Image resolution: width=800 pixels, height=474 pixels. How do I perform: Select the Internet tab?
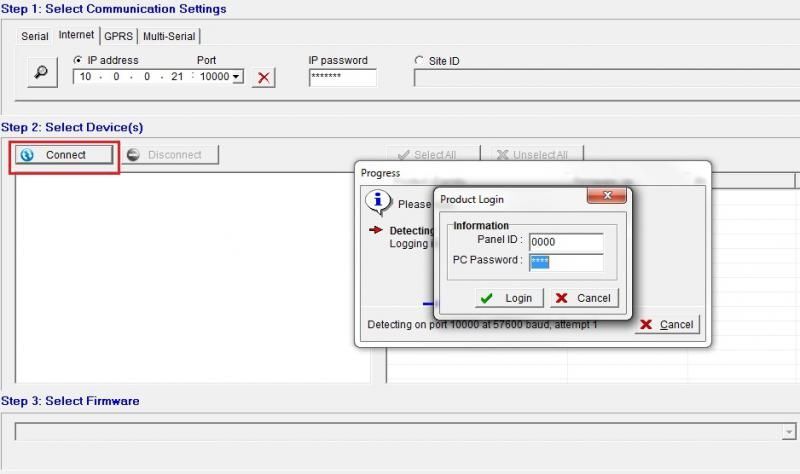point(76,35)
